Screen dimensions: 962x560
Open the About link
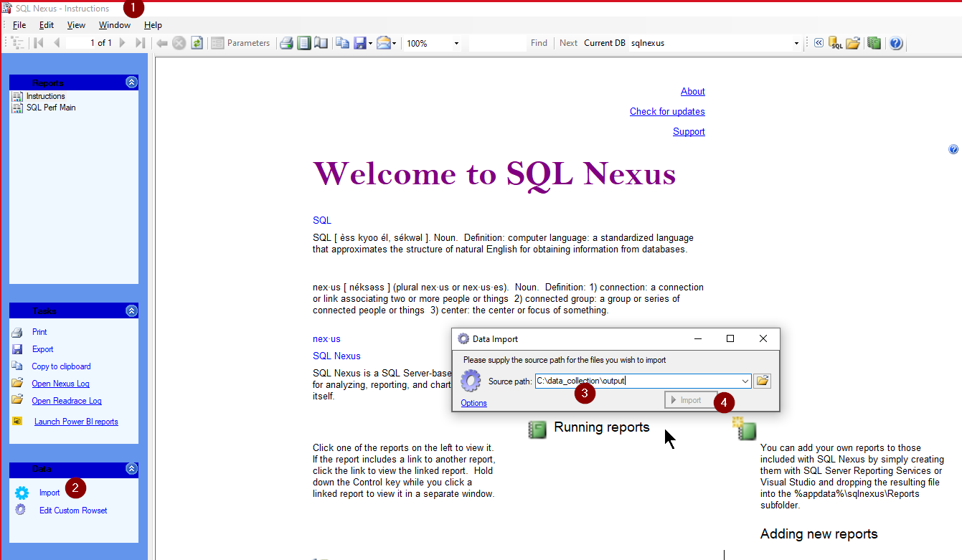[x=693, y=91]
